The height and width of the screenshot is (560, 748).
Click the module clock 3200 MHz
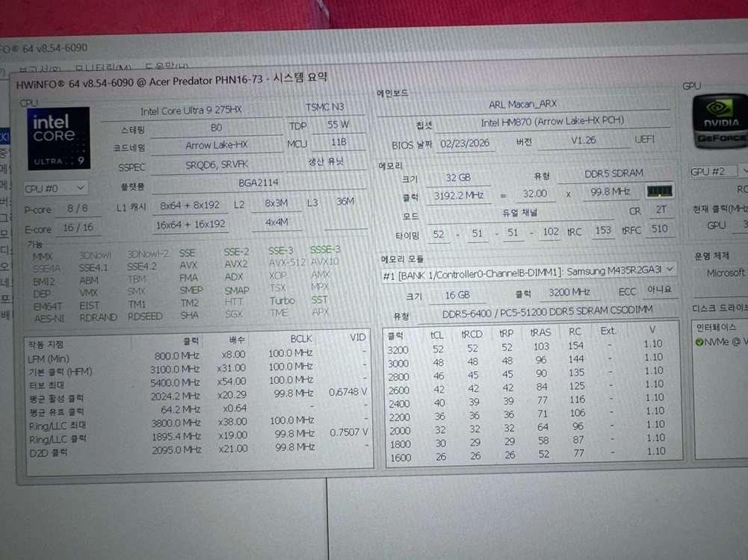569,292
